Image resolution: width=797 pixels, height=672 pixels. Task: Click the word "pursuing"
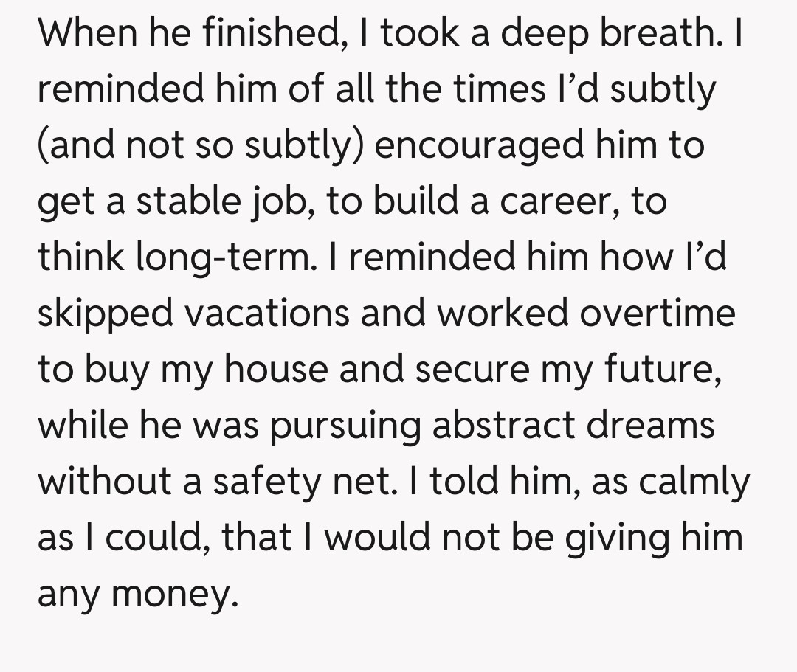click(x=343, y=426)
